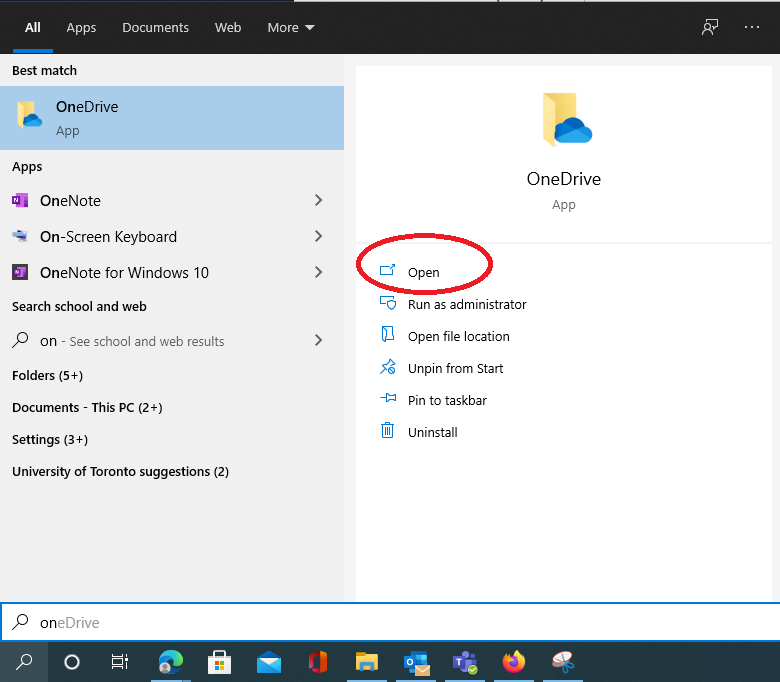Click the Unpin from Start icon
The width and height of the screenshot is (780, 682).
388,367
